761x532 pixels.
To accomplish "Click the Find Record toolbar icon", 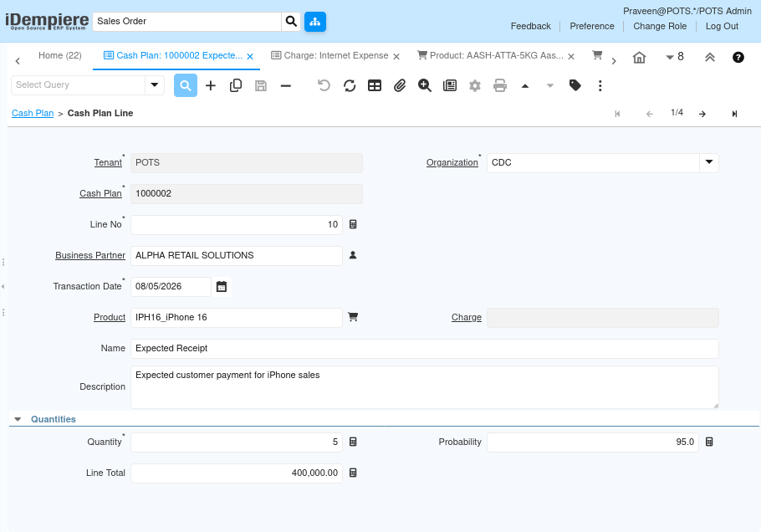I will [x=186, y=85].
